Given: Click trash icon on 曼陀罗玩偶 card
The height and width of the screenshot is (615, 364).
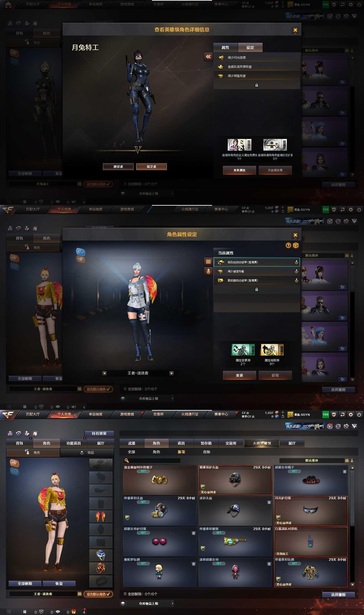Looking at the screenshot, I should [x=194, y=564].
